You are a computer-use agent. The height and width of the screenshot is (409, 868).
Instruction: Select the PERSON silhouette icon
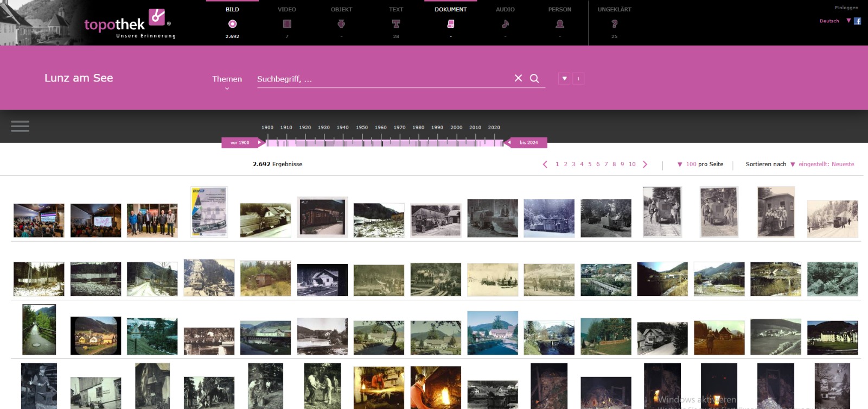(x=560, y=24)
